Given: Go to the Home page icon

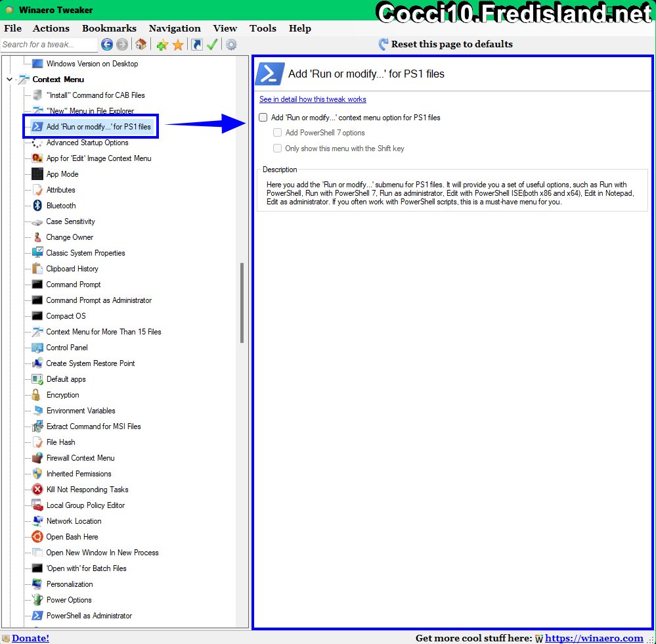Looking at the screenshot, I should tap(141, 45).
